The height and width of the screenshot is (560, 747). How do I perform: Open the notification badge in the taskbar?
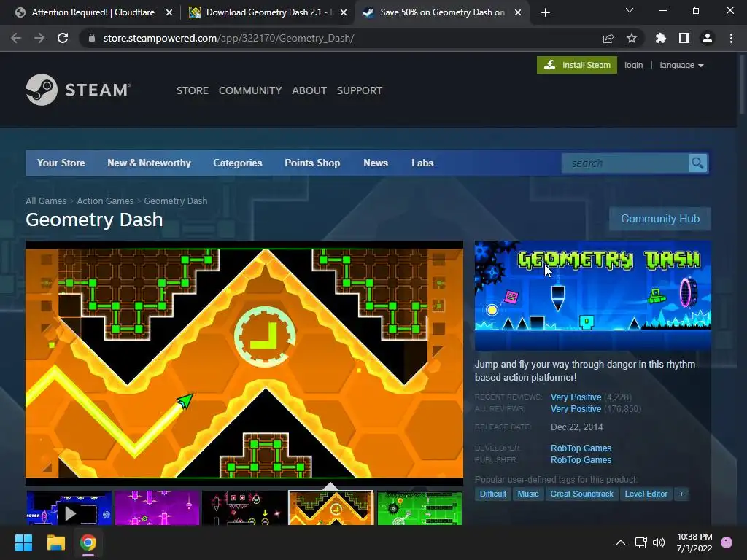pos(727,542)
